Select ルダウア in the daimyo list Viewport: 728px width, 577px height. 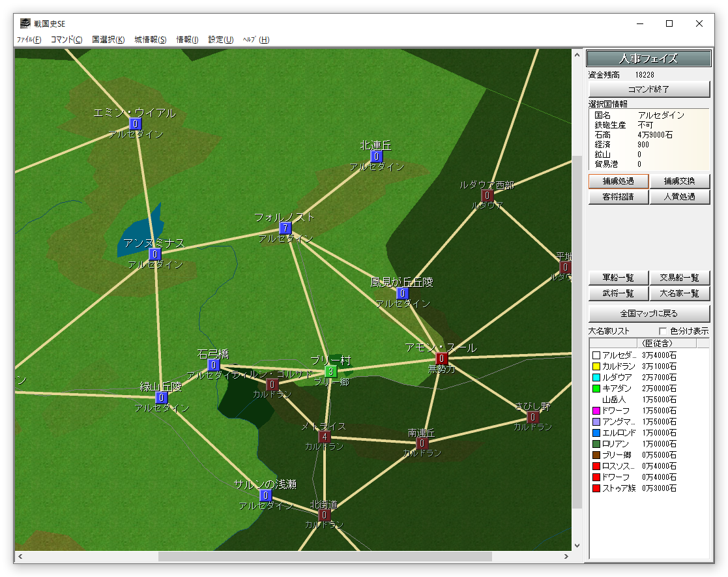point(617,377)
